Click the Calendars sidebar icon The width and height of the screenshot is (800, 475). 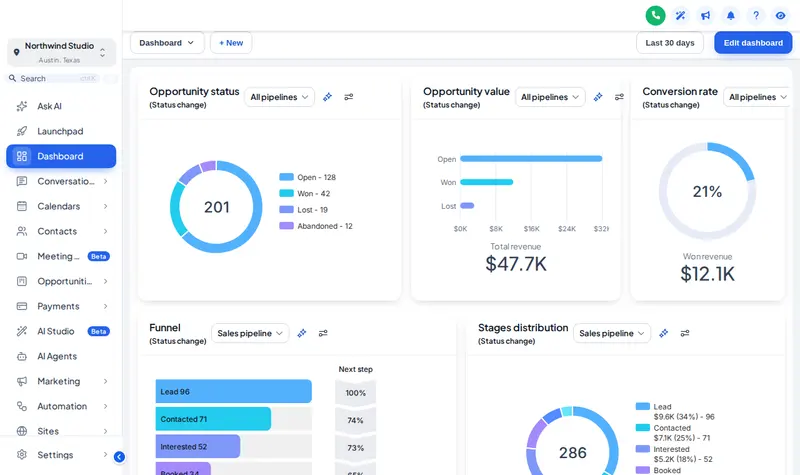tap(21, 206)
